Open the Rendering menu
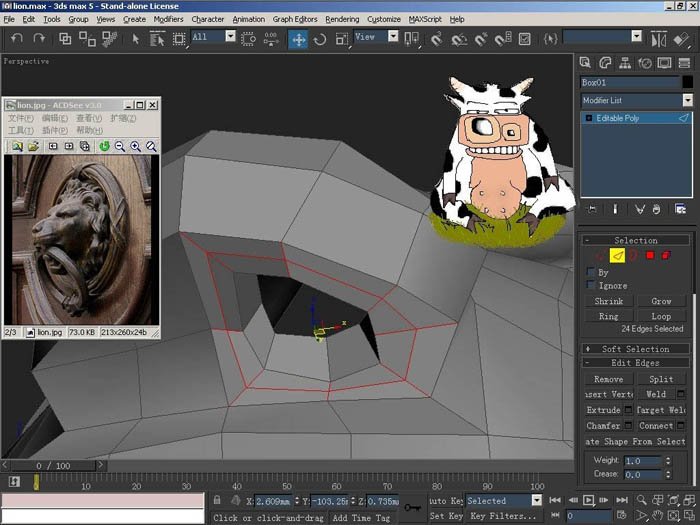Viewport: 700px width, 525px height. point(342,19)
